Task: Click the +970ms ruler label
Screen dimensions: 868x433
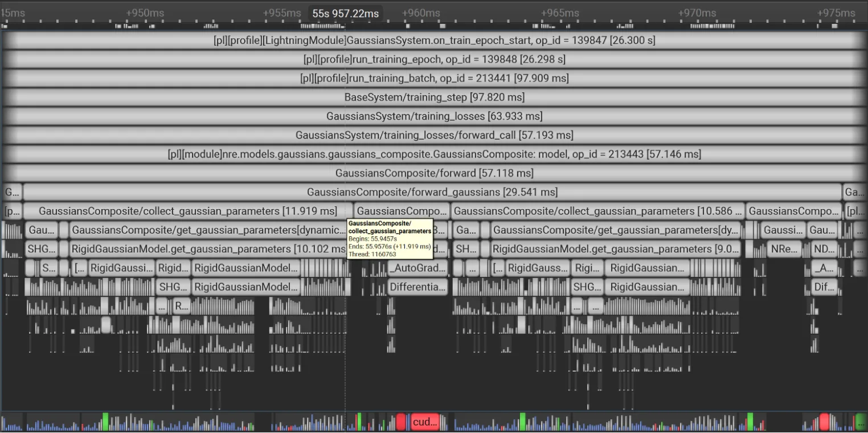Action: point(697,13)
